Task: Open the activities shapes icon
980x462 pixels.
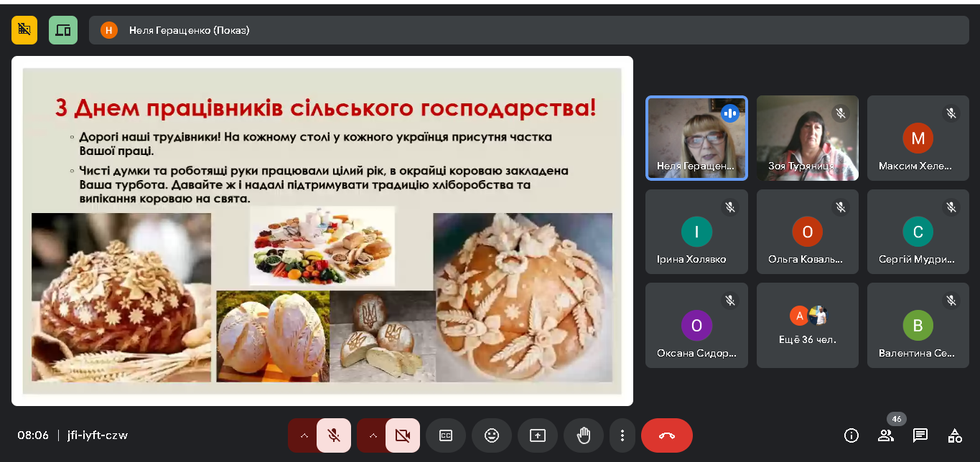Action: click(x=955, y=435)
